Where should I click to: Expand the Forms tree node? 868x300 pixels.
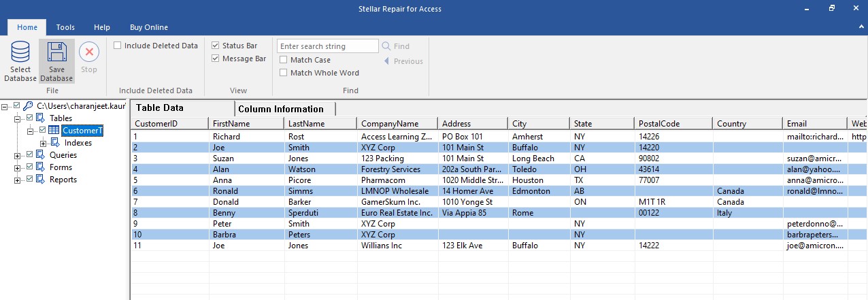coord(18,167)
